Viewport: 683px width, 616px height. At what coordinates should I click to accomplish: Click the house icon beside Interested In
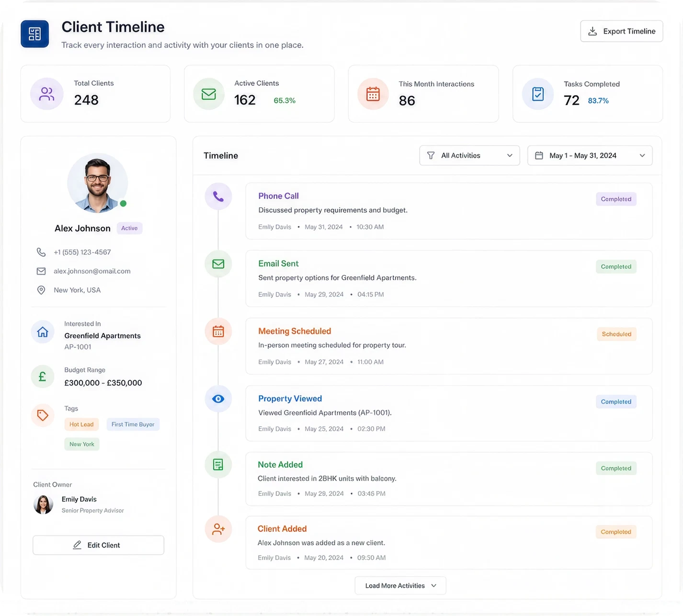click(43, 332)
